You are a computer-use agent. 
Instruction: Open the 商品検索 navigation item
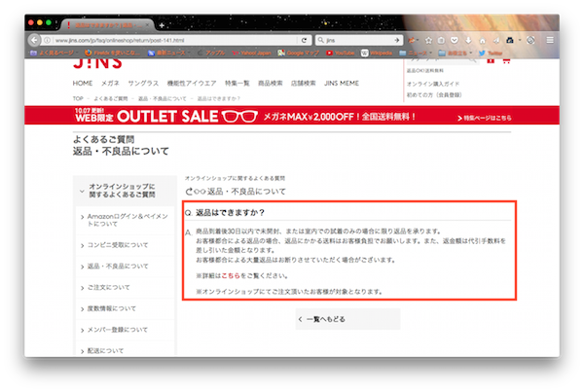pos(270,83)
